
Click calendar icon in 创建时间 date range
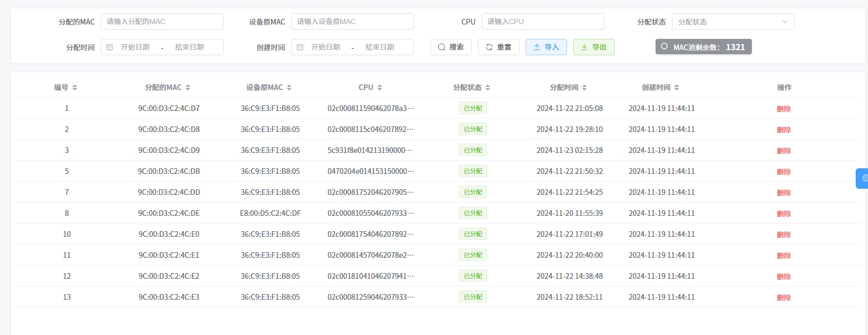pyautogui.click(x=300, y=47)
